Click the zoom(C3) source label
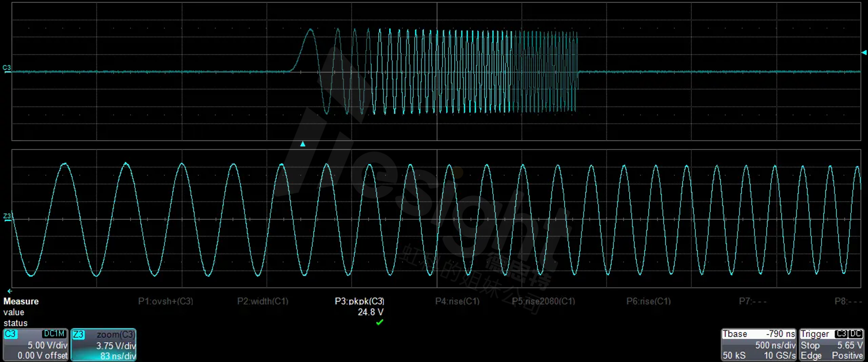Viewport: 868px width, 362px height. point(116,335)
